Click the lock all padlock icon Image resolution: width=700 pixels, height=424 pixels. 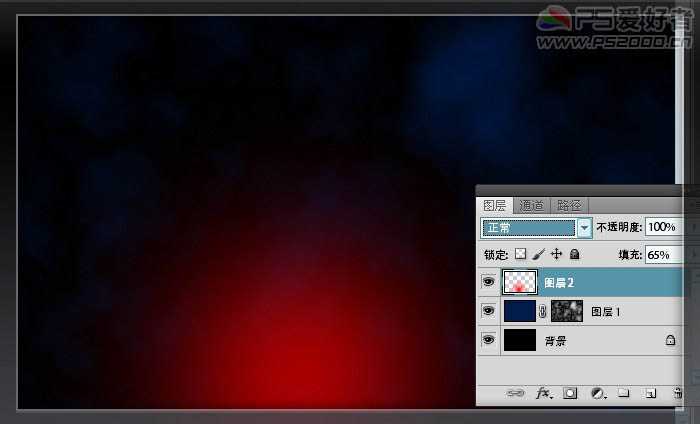[574, 255]
